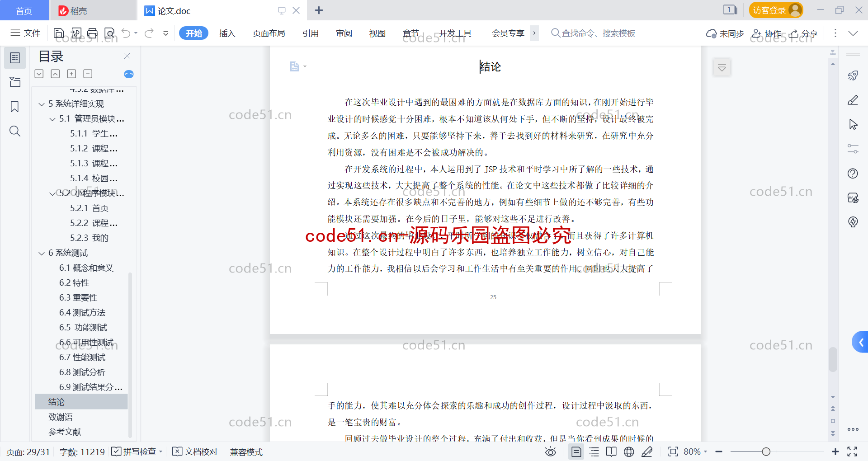Click the export-to-PDF icon beside Save

coord(76,33)
